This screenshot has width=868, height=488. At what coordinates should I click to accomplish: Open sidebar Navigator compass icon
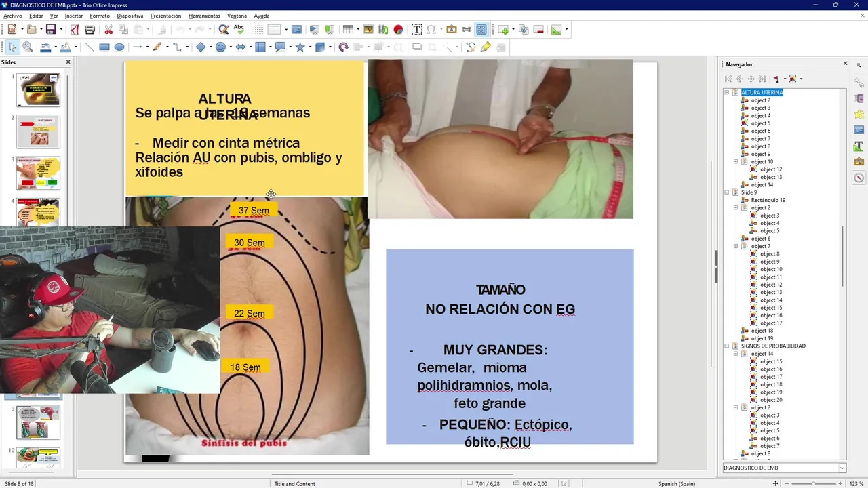click(859, 178)
